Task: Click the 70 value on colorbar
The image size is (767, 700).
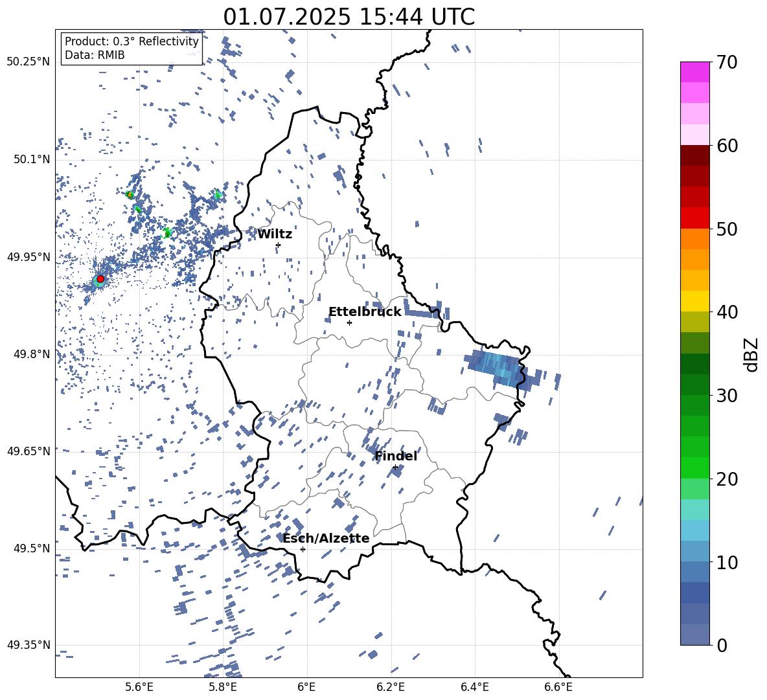Action: point(727,62)
